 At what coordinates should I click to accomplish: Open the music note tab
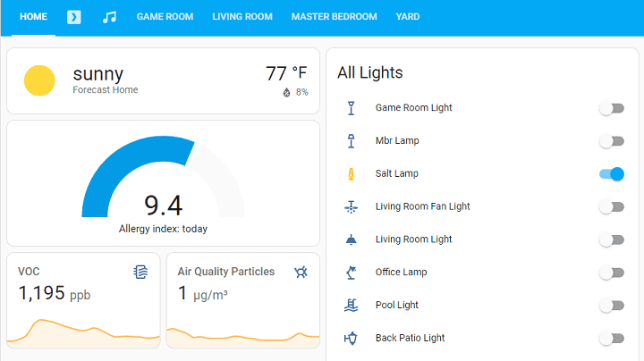click(109, 17)
